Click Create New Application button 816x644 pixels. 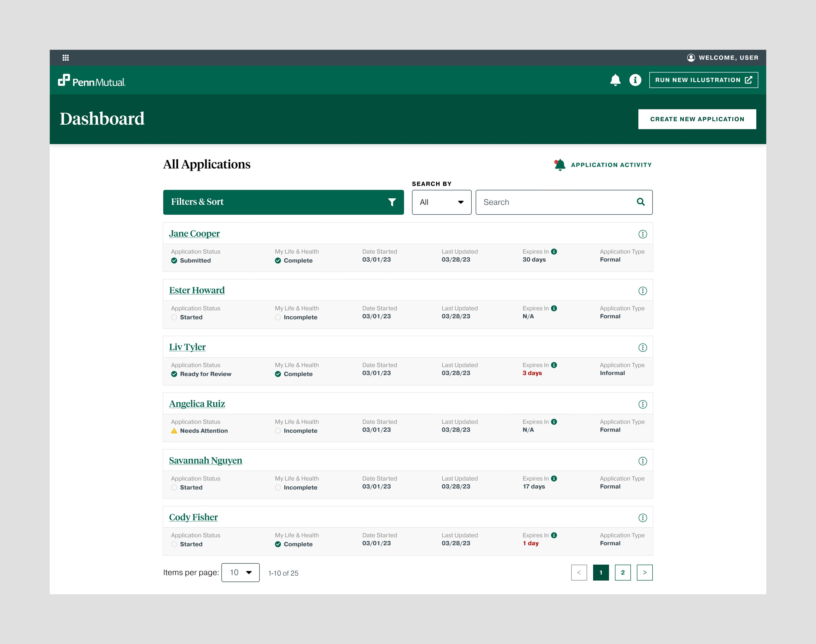pyautogui.click(x=697, y=119)
